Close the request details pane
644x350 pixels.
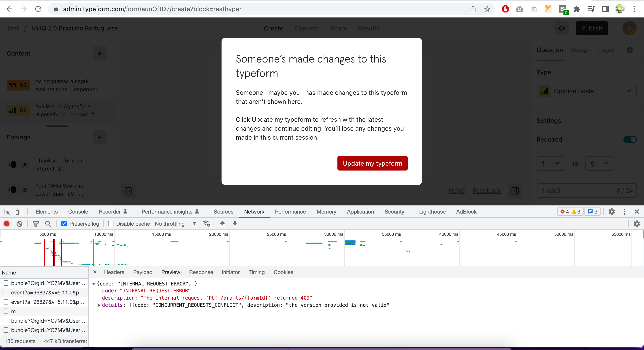(95, 272)
